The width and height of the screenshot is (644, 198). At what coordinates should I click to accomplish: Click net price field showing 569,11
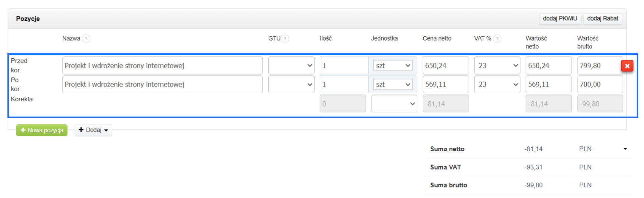click(x=445, y=85)
